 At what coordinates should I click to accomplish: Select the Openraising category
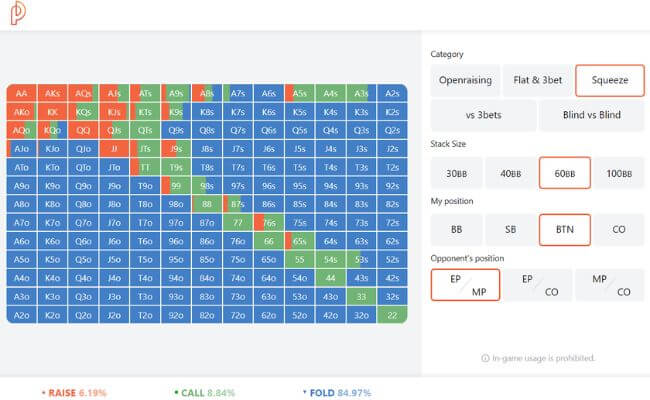464,80
